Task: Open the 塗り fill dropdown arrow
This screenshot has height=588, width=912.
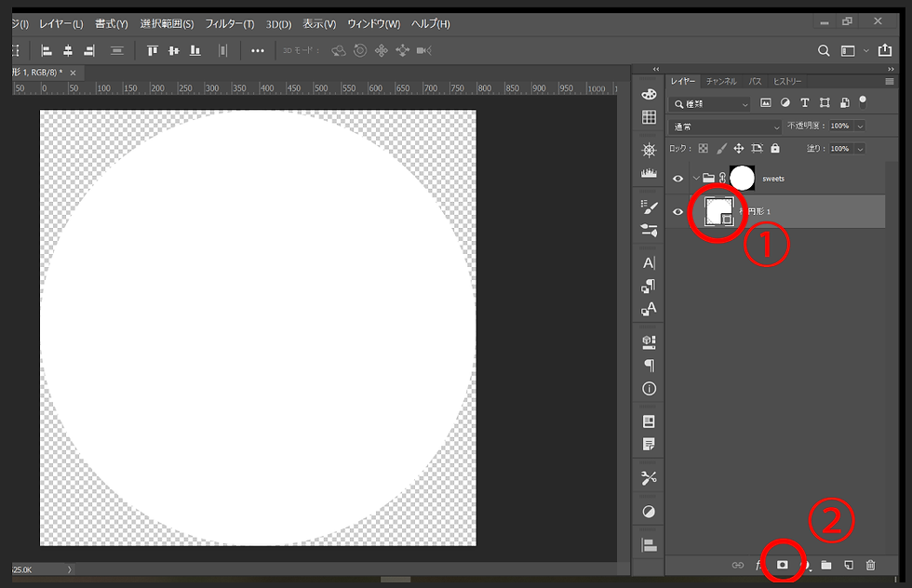Action: point(860,149)
